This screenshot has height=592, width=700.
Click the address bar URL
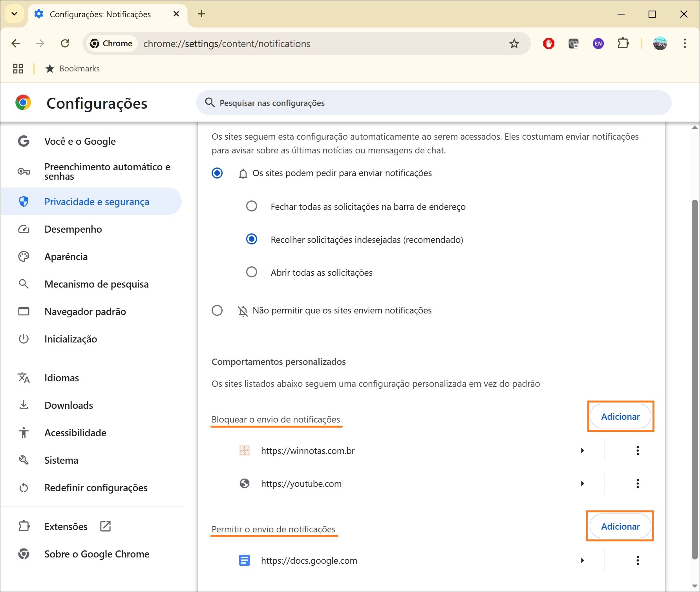pos(227,44)
